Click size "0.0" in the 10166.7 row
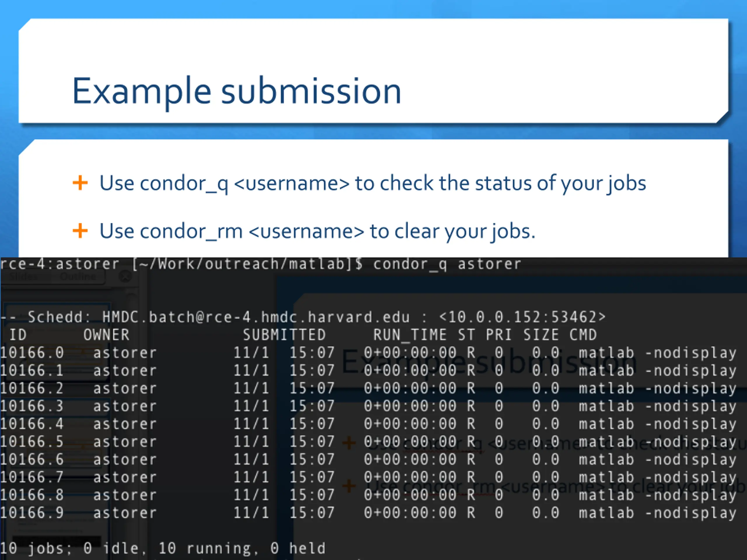747x560 pixels. pos(545,477)
